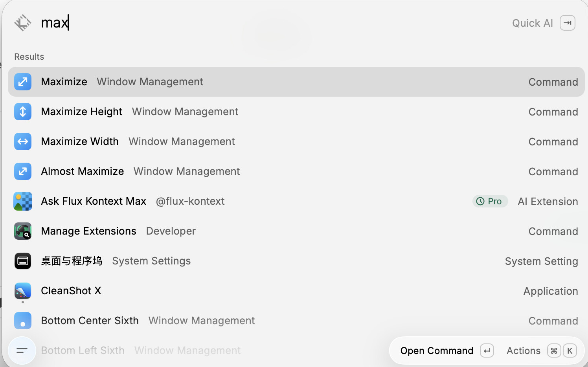Screen dimensions: 588x367
Task: Click the Manage Extensions developer icon
Action: tap(23, 231)
